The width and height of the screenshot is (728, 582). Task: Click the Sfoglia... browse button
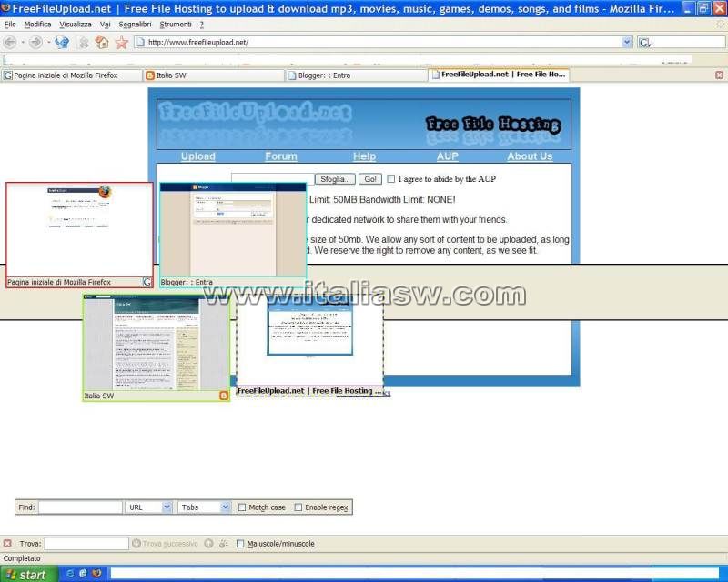coord(335,179)
